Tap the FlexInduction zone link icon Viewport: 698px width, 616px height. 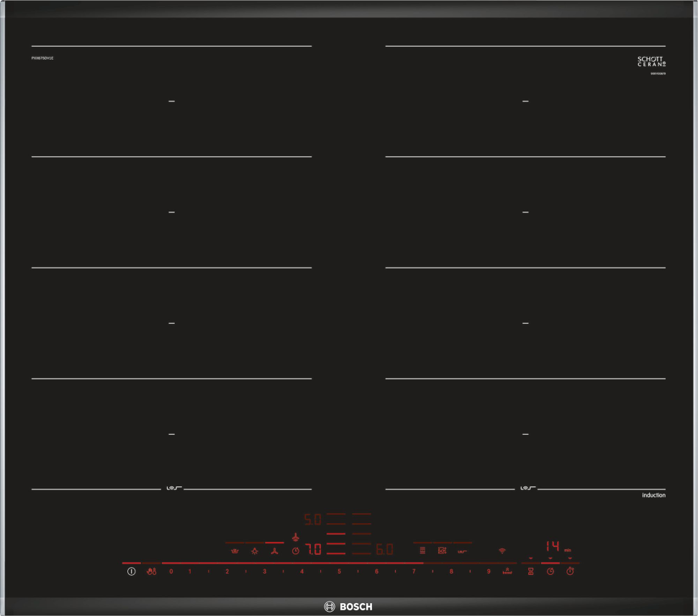click(463, 551)
